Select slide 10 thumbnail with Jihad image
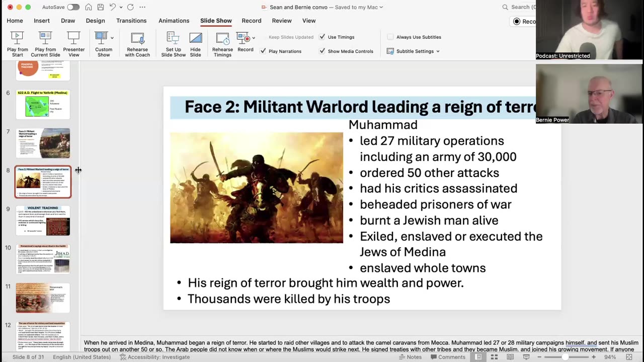This screenshot has height=362, width=644. 43,259
